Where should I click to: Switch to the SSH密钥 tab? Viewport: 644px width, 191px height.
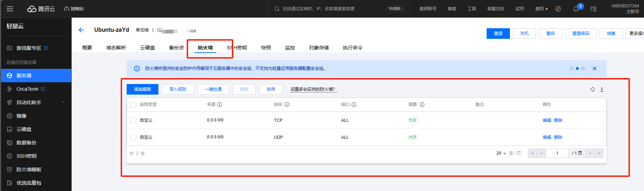coord(237,48)
